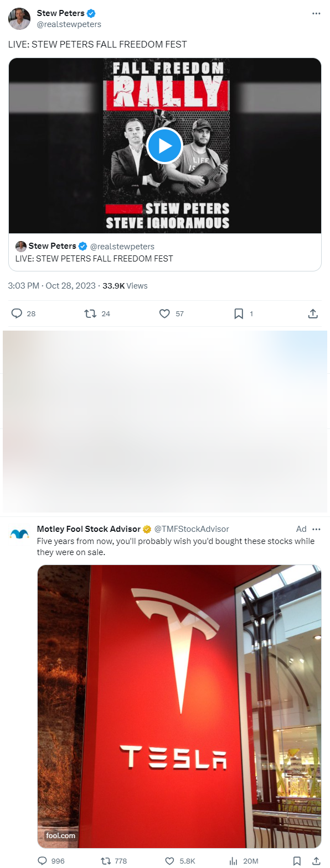Open Motley Fool Stock Advisor avatar
Viewport: 330px width, 868px height.
(x=19, y=534)
